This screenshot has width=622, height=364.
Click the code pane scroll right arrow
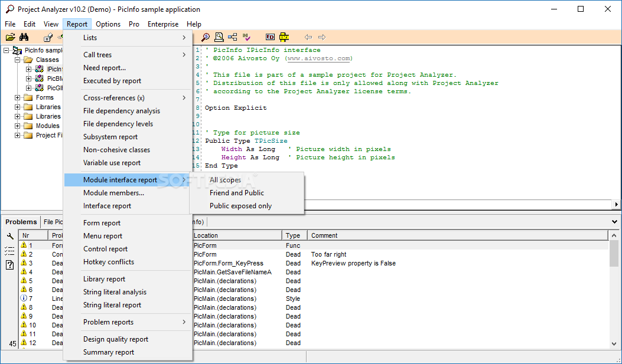pyautogui.click(x=616, y=204)
